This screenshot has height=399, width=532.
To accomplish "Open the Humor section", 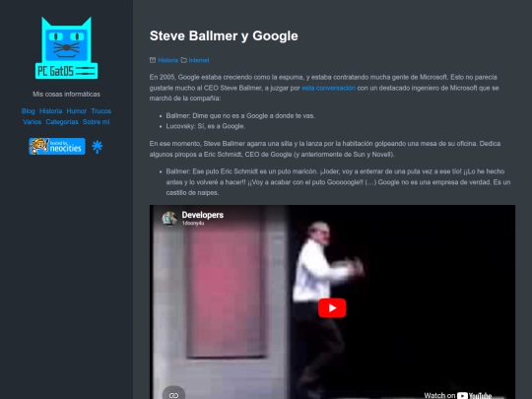I will coord(76,111).
